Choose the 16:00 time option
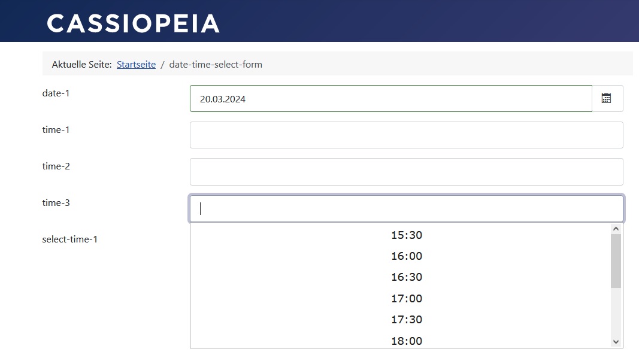Screen dimensions: 639x364 [x=407, y=256]
